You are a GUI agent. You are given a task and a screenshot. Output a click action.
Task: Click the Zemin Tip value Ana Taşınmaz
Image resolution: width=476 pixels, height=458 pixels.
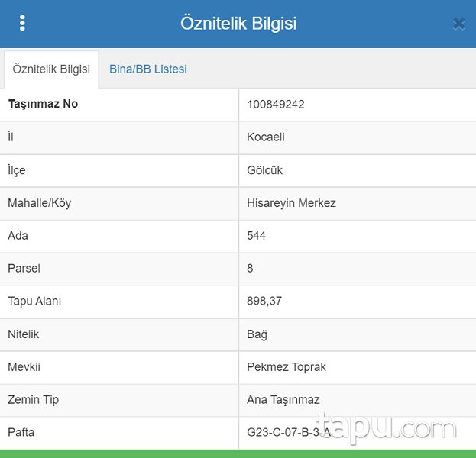coord(283,400)
